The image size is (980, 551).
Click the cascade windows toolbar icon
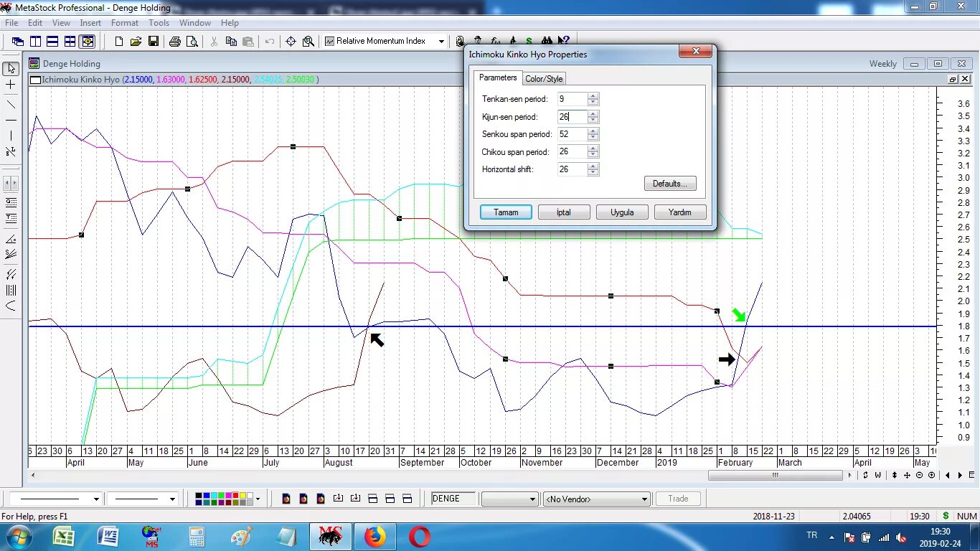point(18,42)
